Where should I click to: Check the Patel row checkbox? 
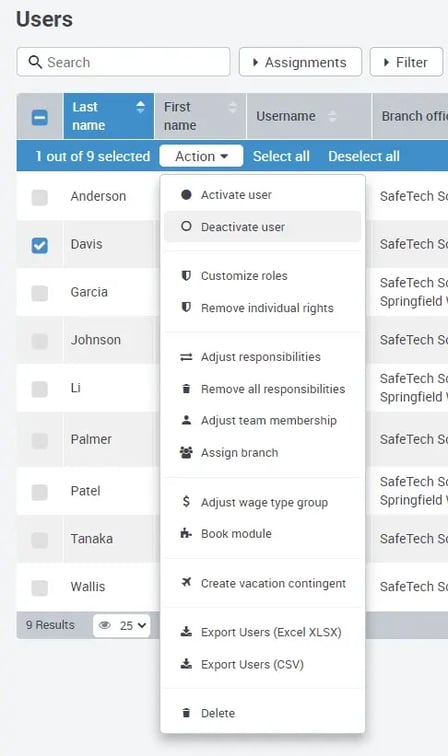tap(40, 492)
